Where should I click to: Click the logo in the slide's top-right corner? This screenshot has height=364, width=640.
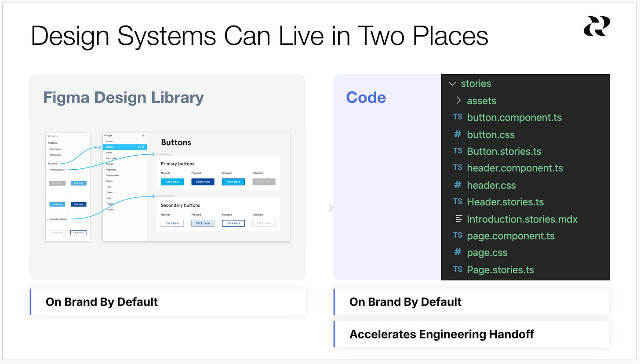coord(596,26)
